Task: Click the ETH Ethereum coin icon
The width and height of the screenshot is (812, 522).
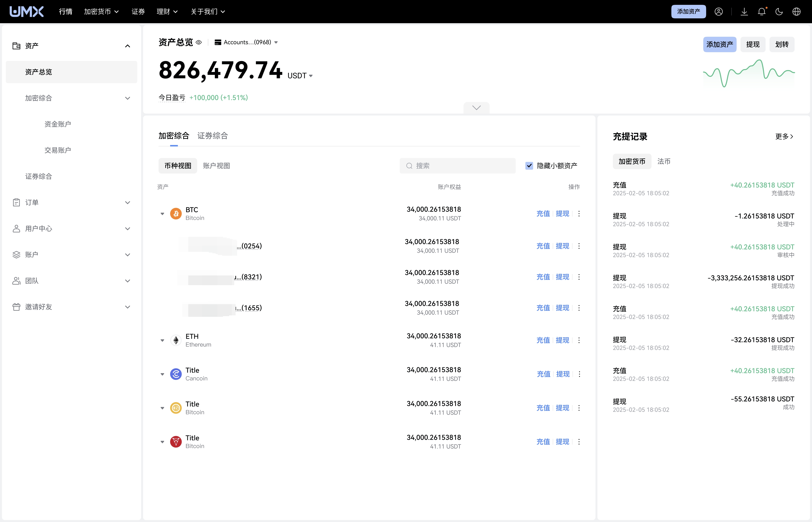Action: [x=175, y=340]
